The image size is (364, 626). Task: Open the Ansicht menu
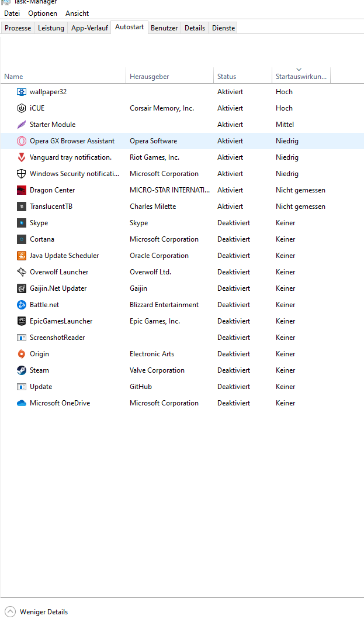[77, 13]
